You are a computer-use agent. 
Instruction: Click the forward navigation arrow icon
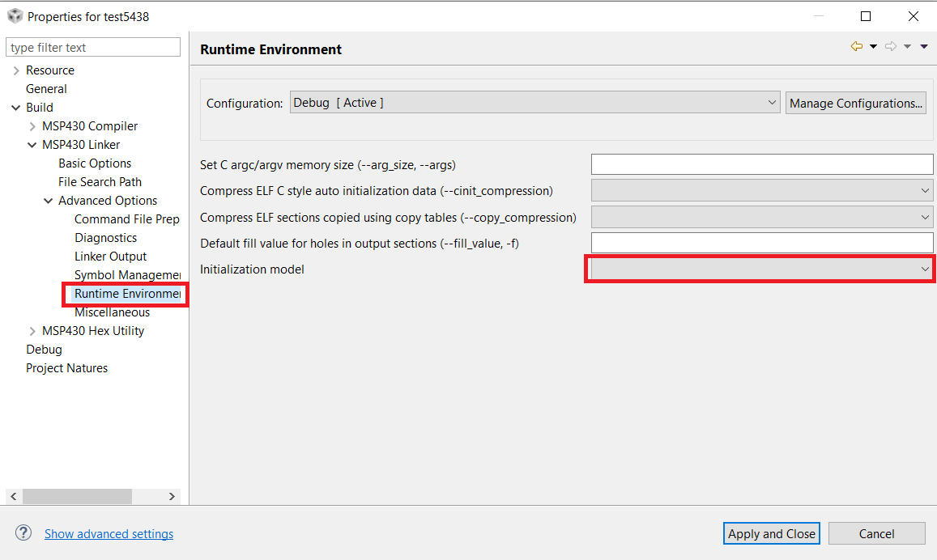[890, 47]
